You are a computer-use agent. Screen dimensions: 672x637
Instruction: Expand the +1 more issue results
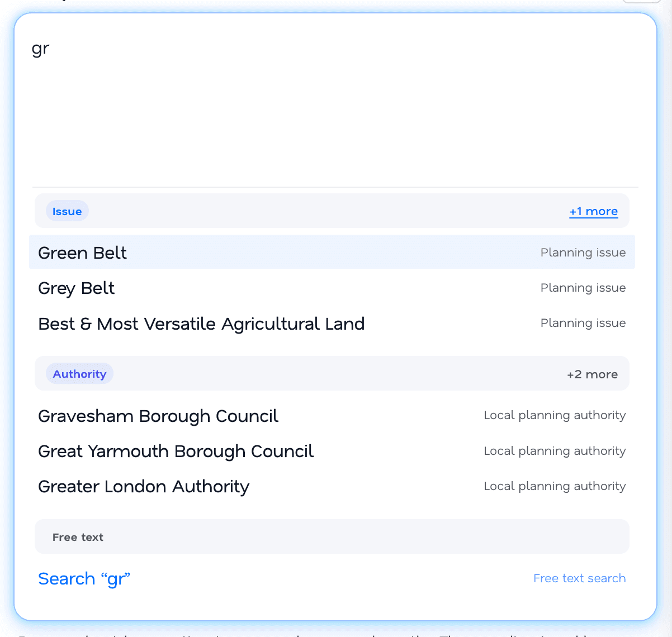pyautogui.click(x=594, y=211)
